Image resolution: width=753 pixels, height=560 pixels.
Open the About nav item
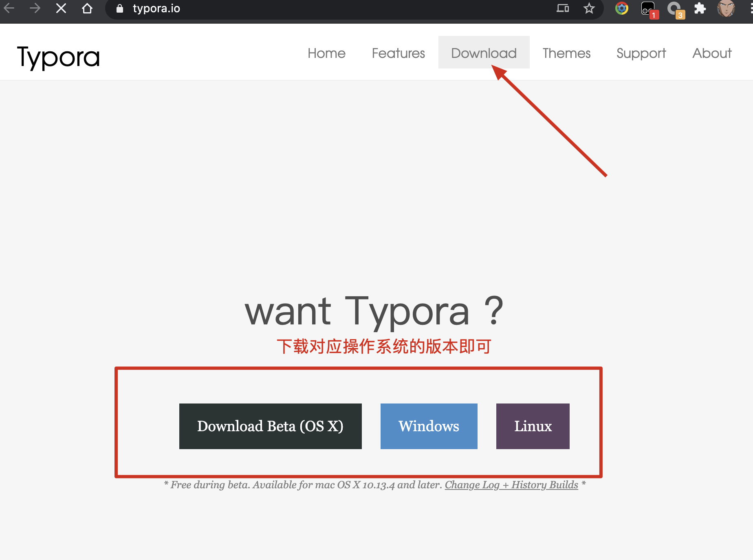(712, 53)
